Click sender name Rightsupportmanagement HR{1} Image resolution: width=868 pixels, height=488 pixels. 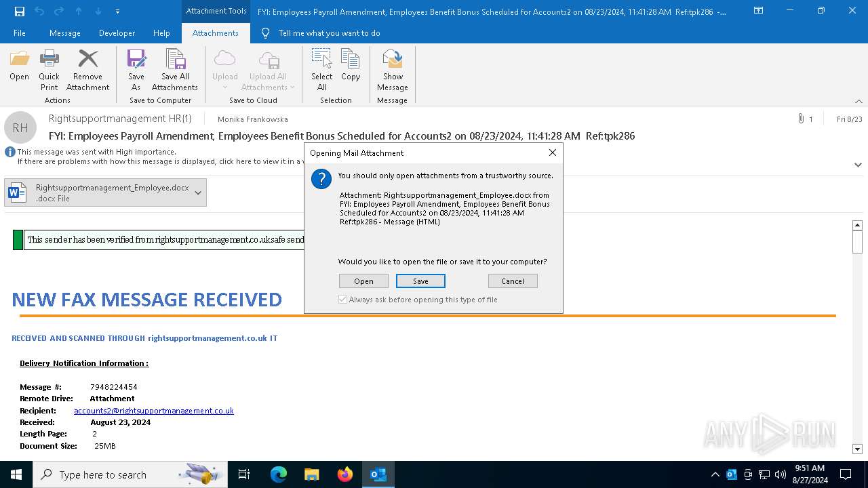(x=120, y=119)
